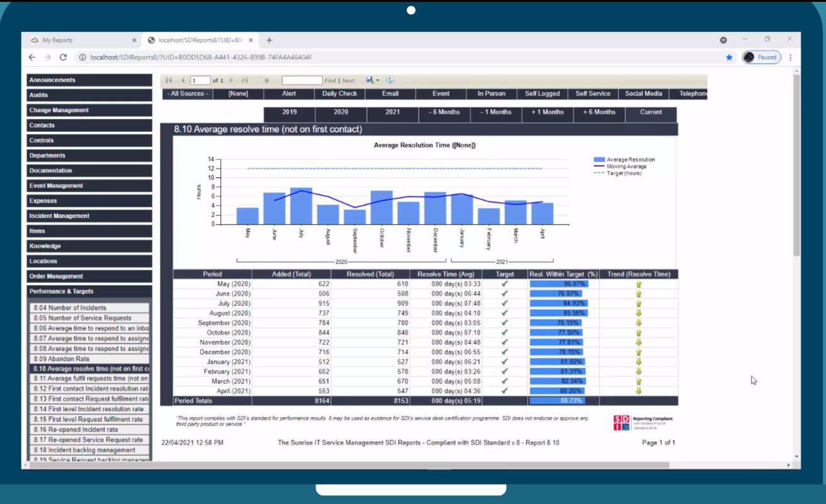Click the trend arrow for April (2021)

tap(638, 391)
